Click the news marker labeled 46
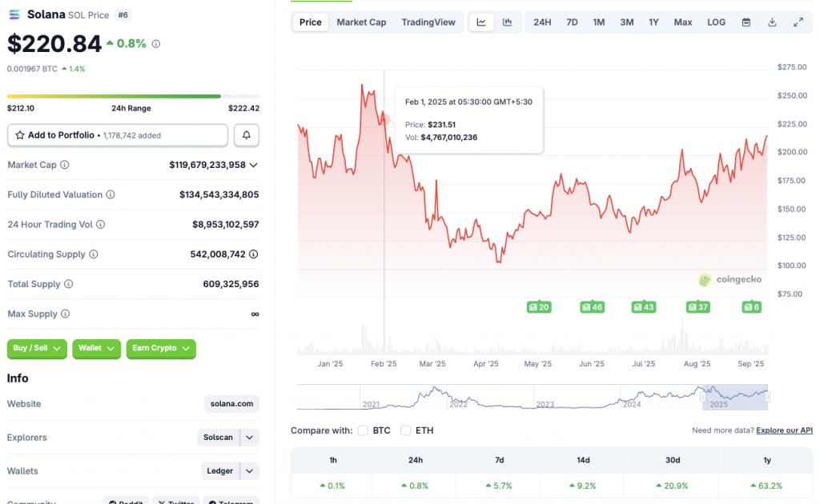The image size is (820, 504). coord(592,307)
